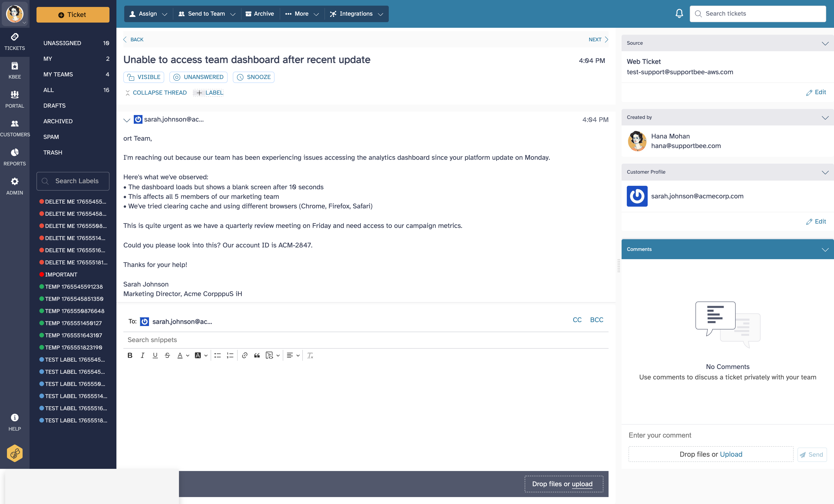Open the Integrations menu
834x504 pixels.
click(356, 14)
